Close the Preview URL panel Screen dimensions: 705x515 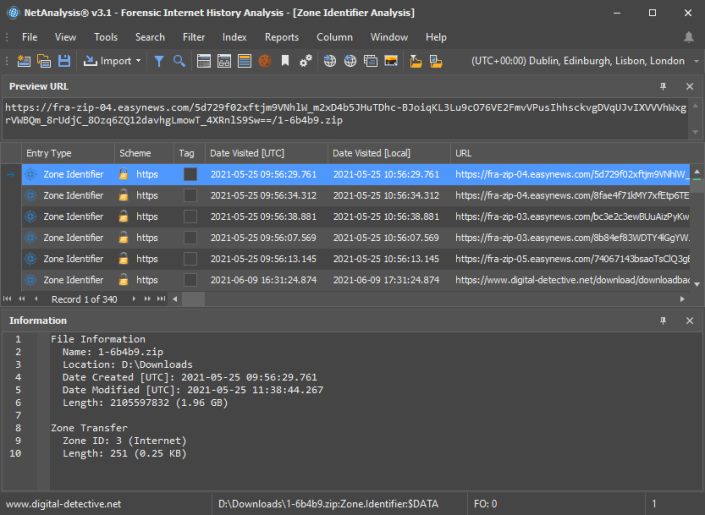689,87
